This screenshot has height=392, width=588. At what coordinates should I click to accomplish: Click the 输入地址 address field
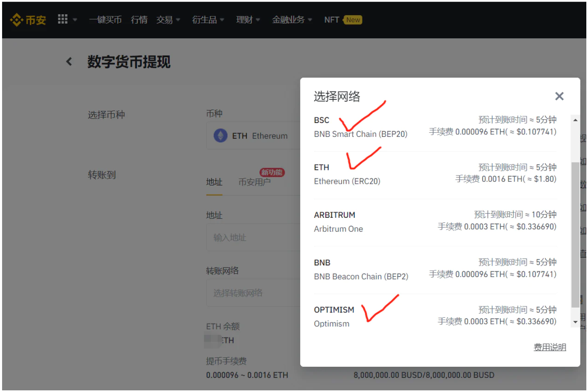click(x=253, y=237)
